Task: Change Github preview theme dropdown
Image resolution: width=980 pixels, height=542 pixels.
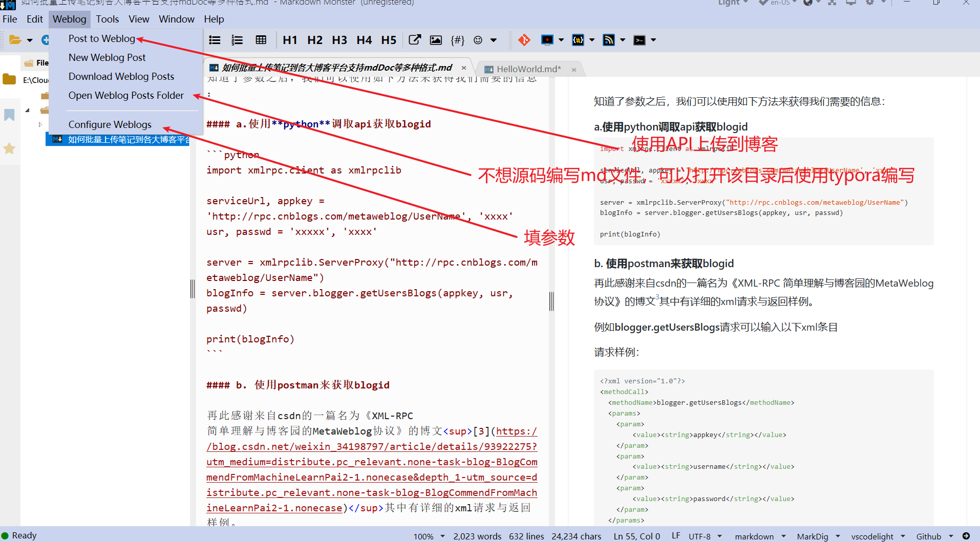Action: (x=934, y=536)
